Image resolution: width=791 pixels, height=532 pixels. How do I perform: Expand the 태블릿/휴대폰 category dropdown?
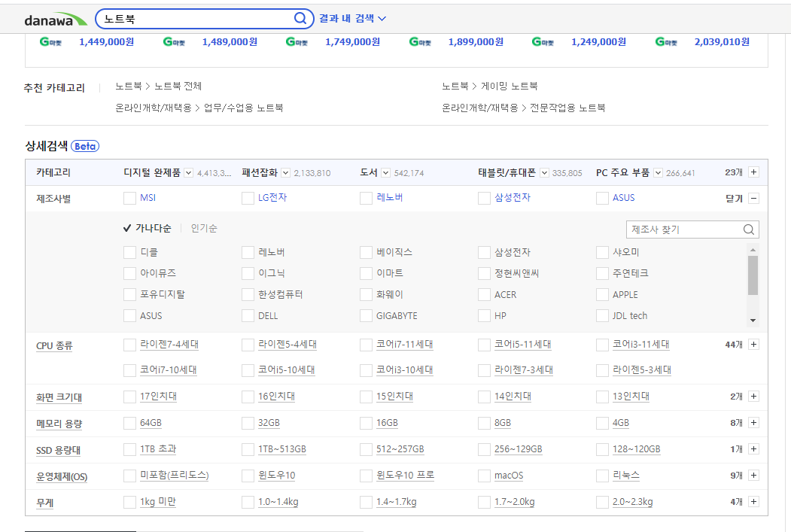544,173
